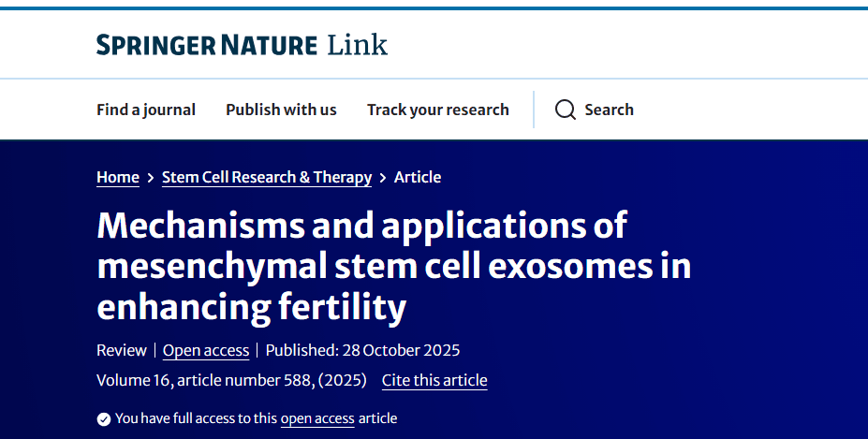Select Track your research in navigation
The image size is (868, 439).
437,110
